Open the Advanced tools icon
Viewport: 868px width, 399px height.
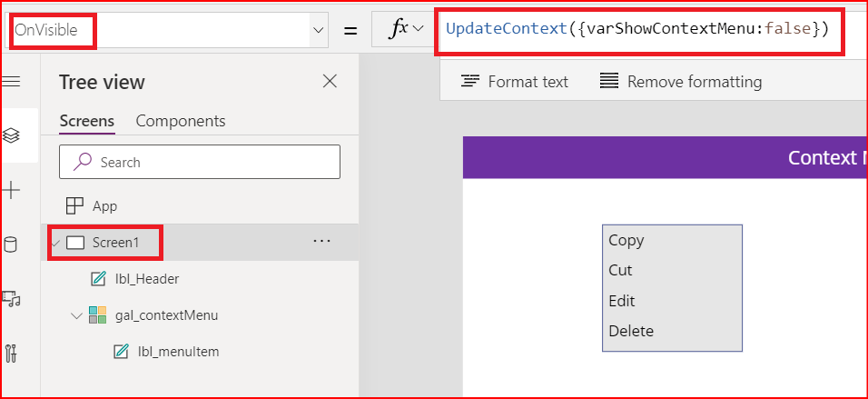point(12,352)
